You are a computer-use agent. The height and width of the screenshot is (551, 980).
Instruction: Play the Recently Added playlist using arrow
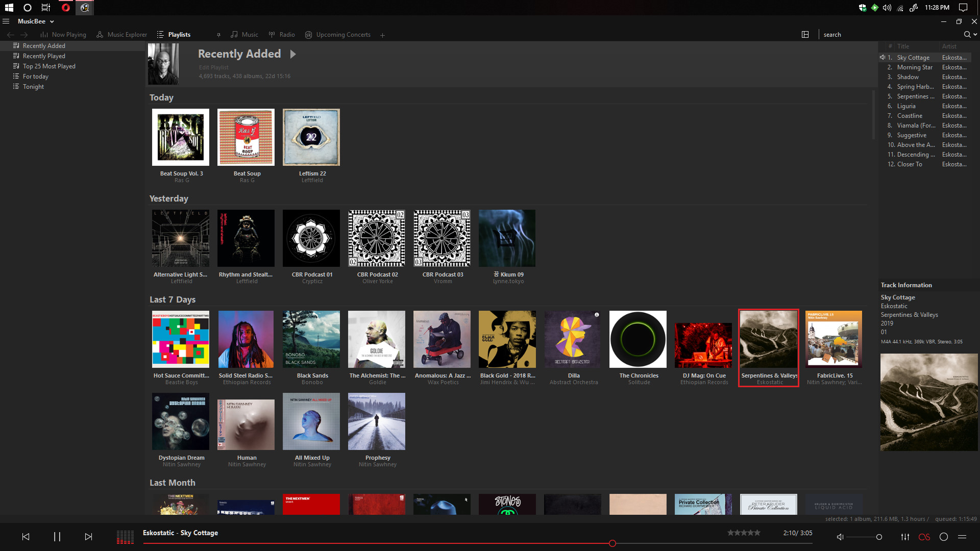click(293, 54)
